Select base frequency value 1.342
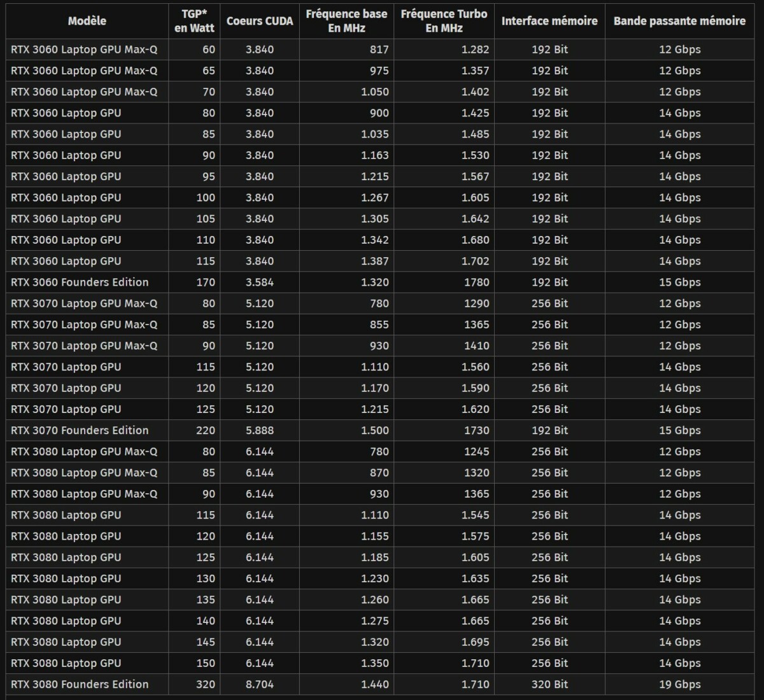 tap(375, 240)
